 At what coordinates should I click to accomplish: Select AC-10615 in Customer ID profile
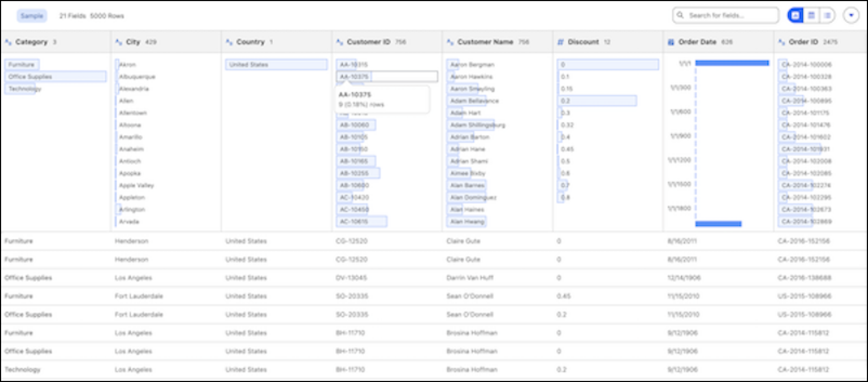tap(361, 221)
